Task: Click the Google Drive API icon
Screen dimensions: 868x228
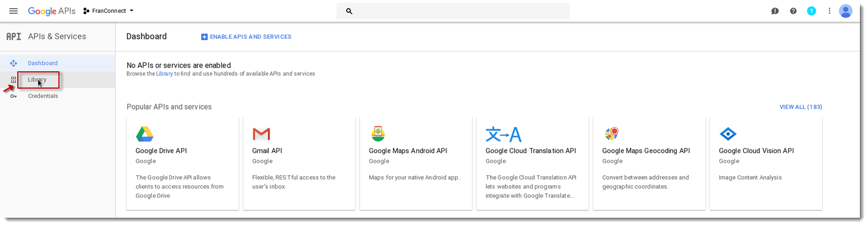Action: coord(144,133)
